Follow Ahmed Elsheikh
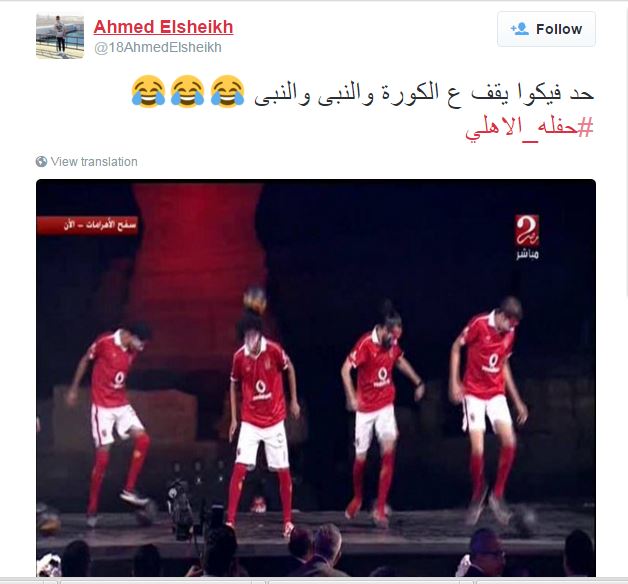Image resolution: width=628 pixels, height=584 pixels. (x=546, y=29)
